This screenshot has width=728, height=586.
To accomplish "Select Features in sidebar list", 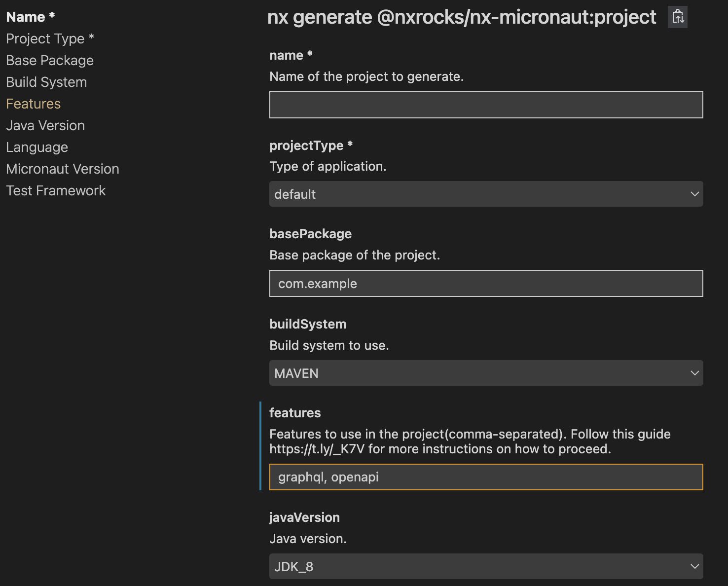I will point(34,104).
